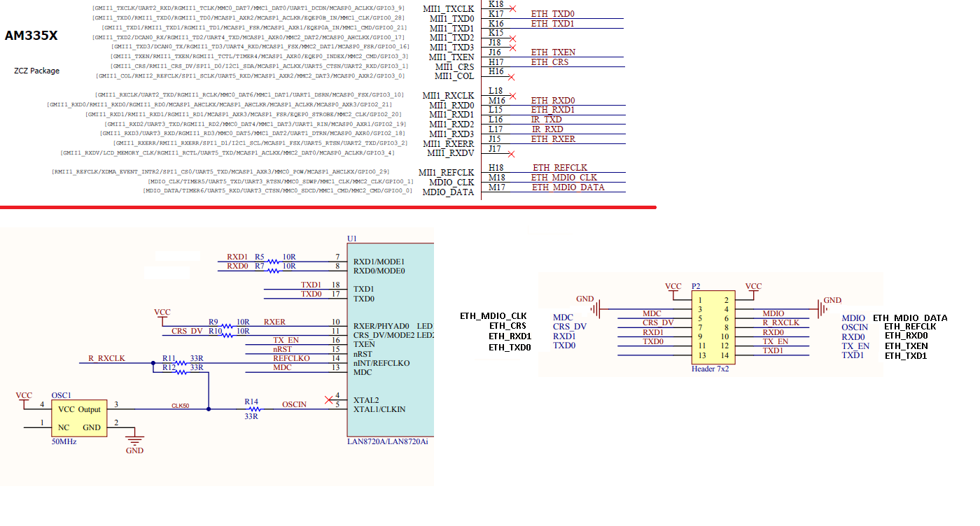Click the ETH_MDIO_CLK net at pin M18
The height and width of the screenshot is (526, 980).
click(x=563, y=178)
